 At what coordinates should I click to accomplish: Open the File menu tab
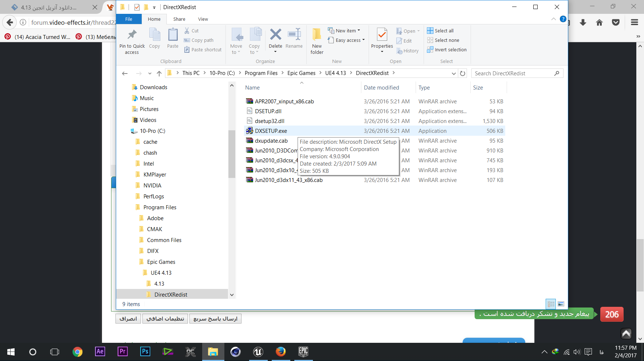tap(129, 19)
